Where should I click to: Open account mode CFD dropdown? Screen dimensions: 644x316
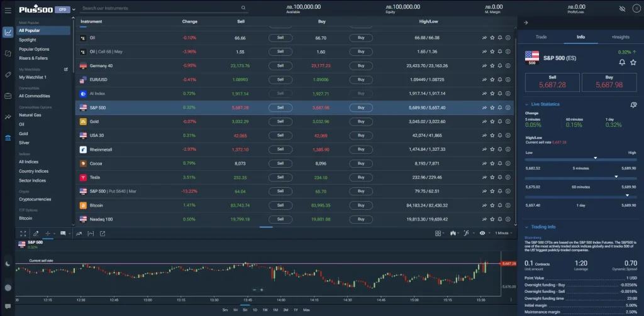(65, 9)
